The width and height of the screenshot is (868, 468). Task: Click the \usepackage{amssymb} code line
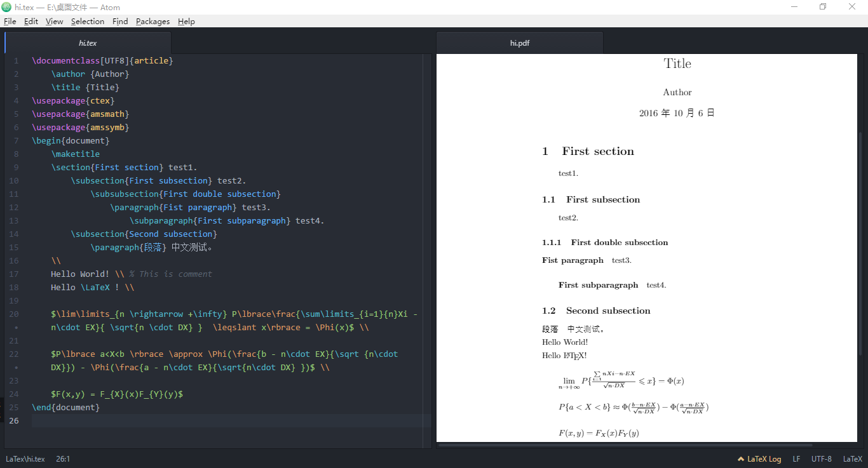[x=81, y=128]
